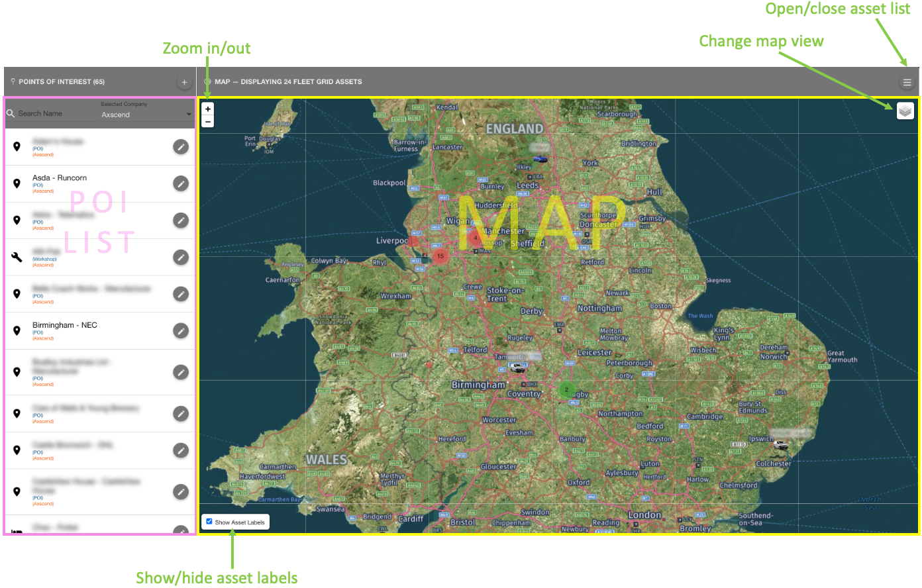Image resolution: width=922 pixels, height=588 pixels.
Task: Edit Birmingham - NEC with its pencil button
Action: click(180, 330)
